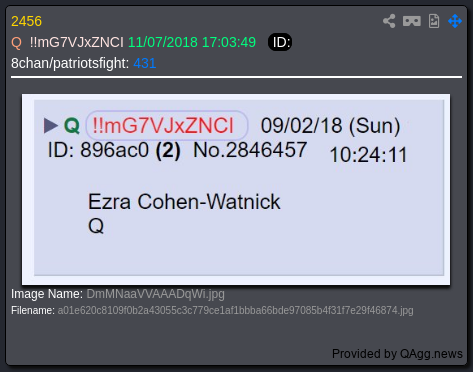Click the orange Q author icon
Screen dimensions: 473x372
16,43
